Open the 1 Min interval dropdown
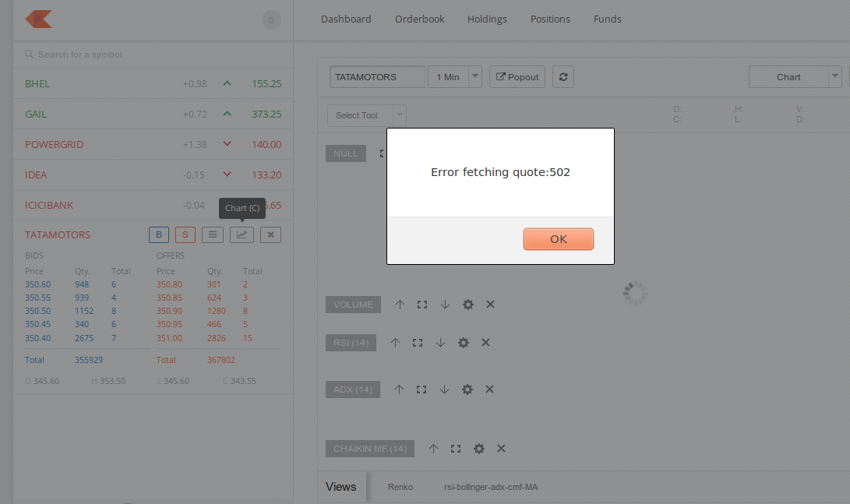The width and height of the screenshot is (850, 504). click(x=455, y=77)
